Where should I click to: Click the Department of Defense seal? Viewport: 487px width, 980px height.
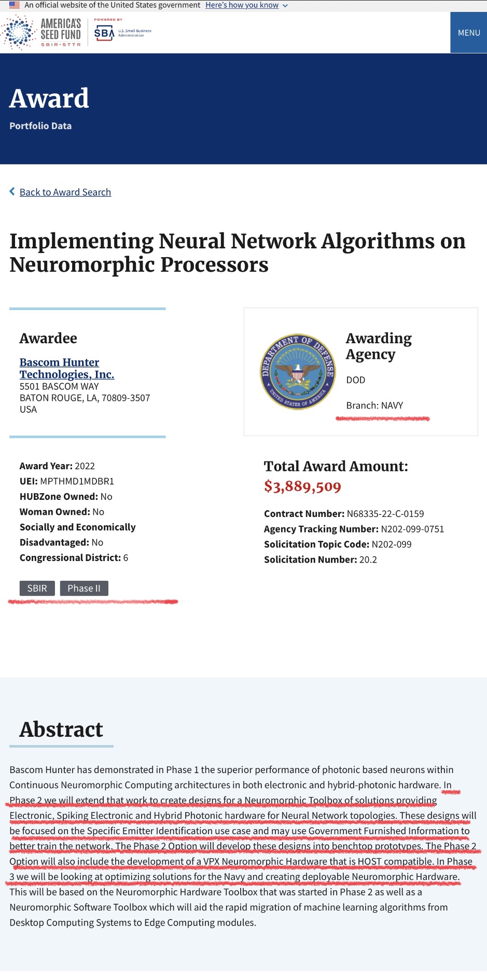point(298,371)
